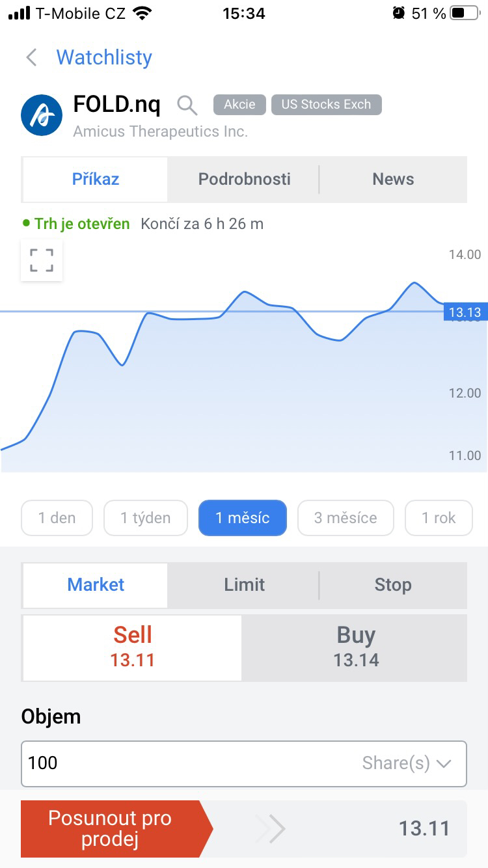This screenshot has width=488, height=868.
Task: Tap the search magnifier next to FOLD.nq
Action: pyautogui.click(x=187, y=105)
